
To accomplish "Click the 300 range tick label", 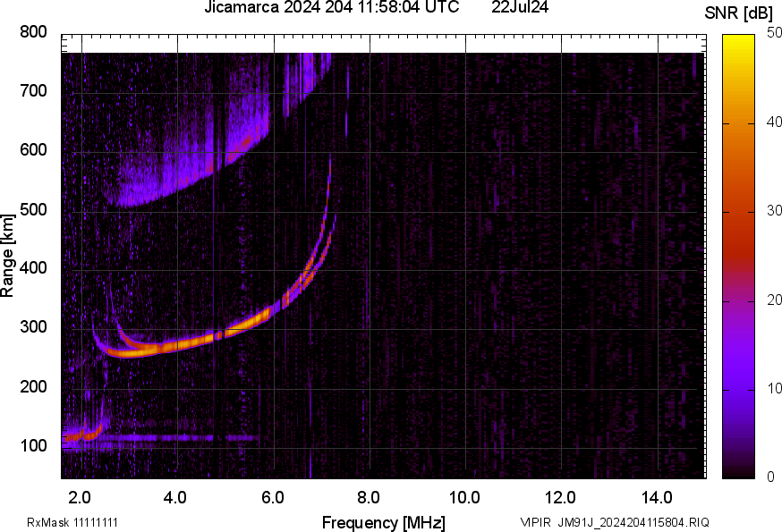I will pos(33,328).
